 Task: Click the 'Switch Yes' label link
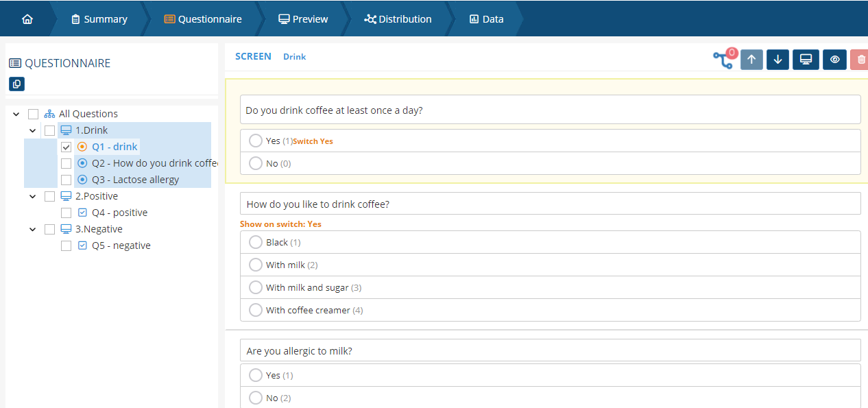click(x=313, y=141)
